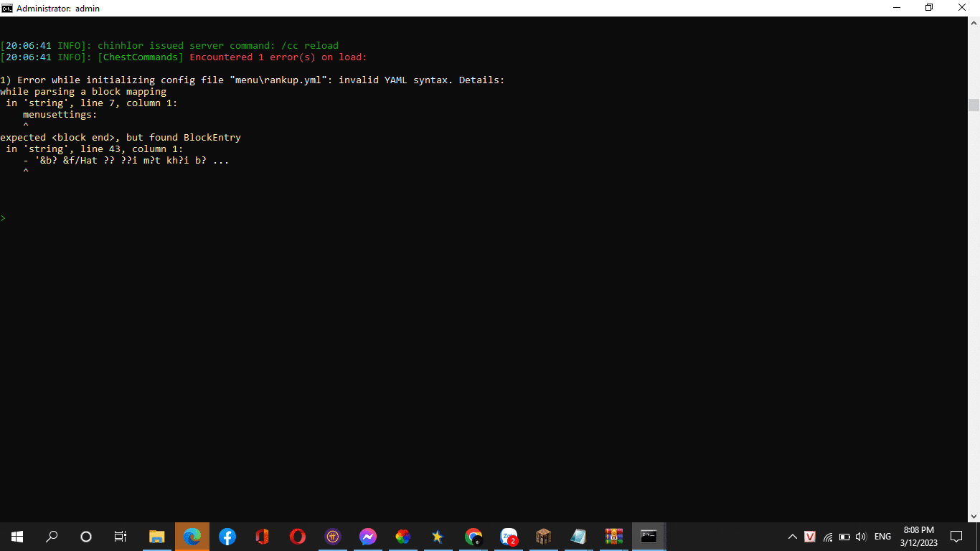Open File Explorer from the taskbar
Screen dimensions: 980x551
(x=156, y=537)
